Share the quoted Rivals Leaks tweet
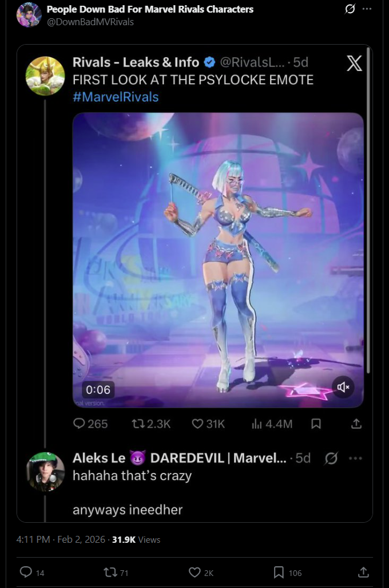 point(356,424)
